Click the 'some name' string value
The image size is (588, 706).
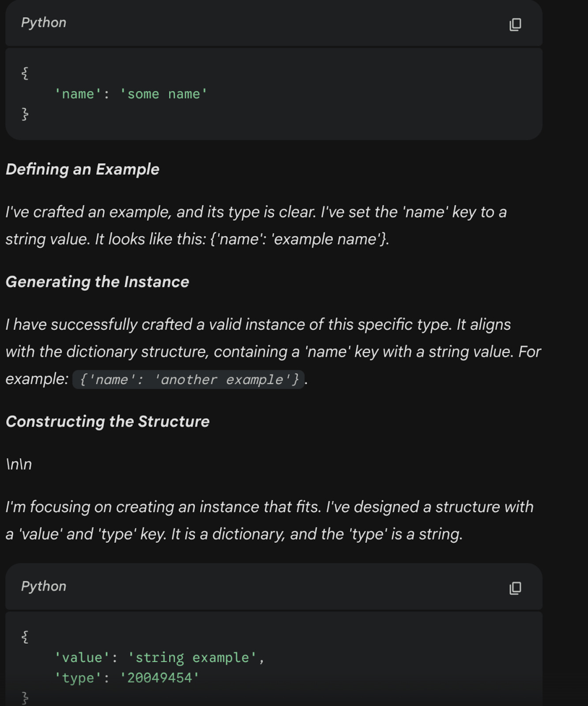coord(163,94)
